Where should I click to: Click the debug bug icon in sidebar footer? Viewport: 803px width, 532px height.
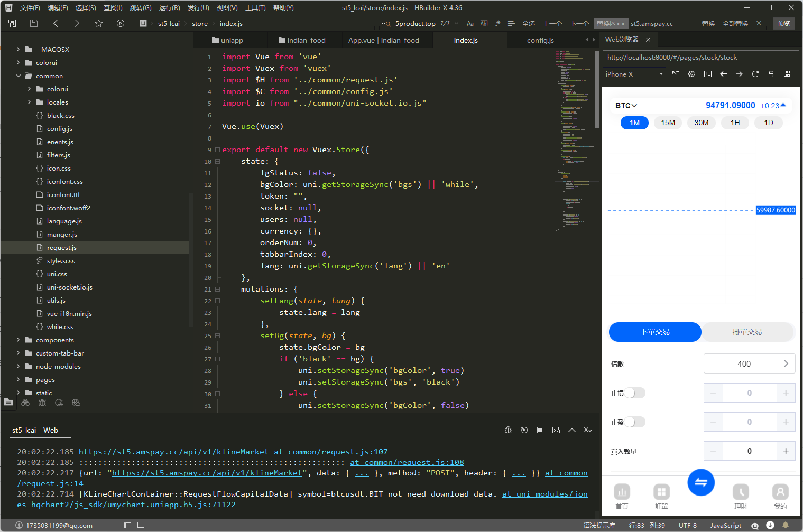tap(42, 403)
